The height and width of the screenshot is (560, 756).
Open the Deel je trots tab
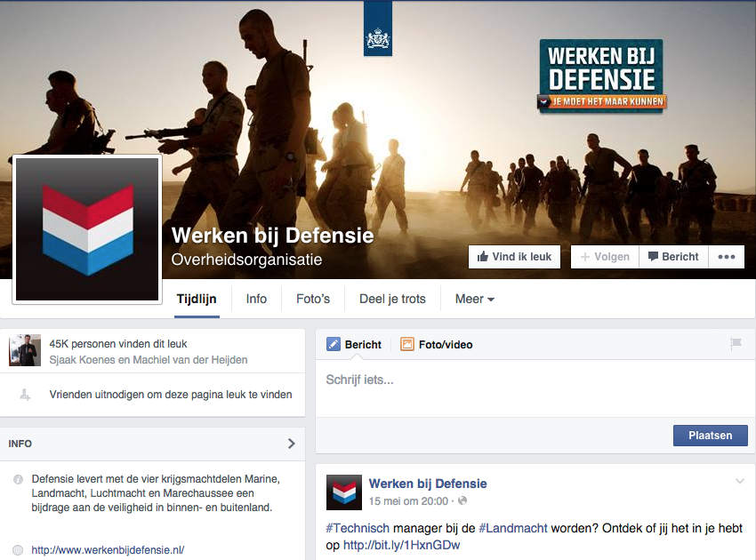(x=392, y=299)
